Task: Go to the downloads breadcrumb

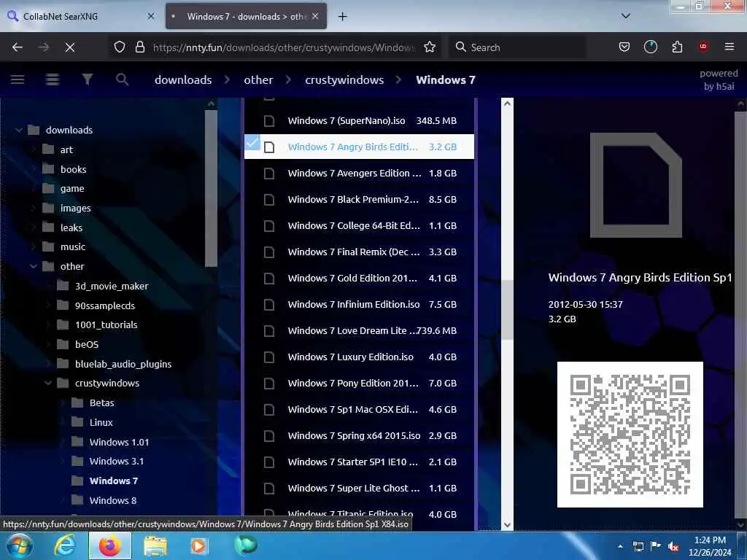Action: 183,79
